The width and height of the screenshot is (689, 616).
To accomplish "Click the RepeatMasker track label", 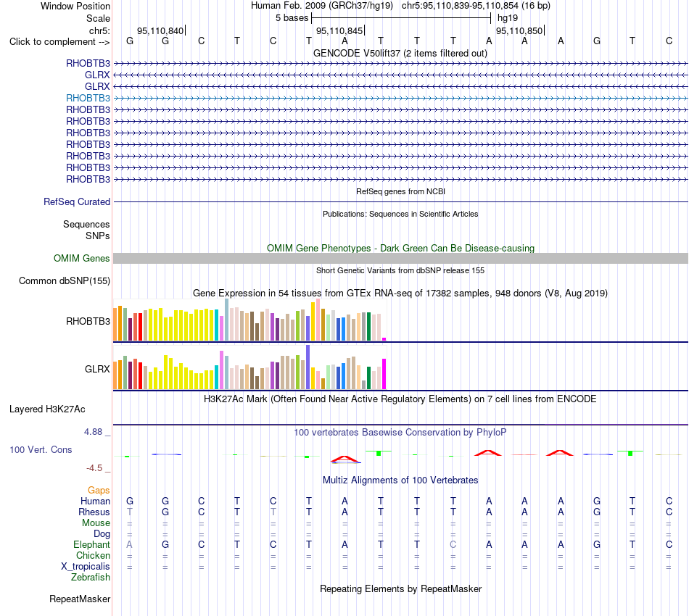I will pos(80,599).
